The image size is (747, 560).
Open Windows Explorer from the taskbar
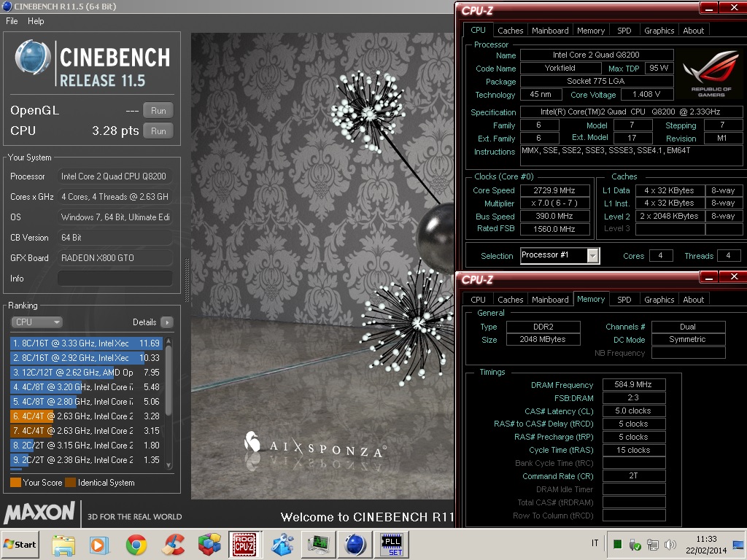64,544
